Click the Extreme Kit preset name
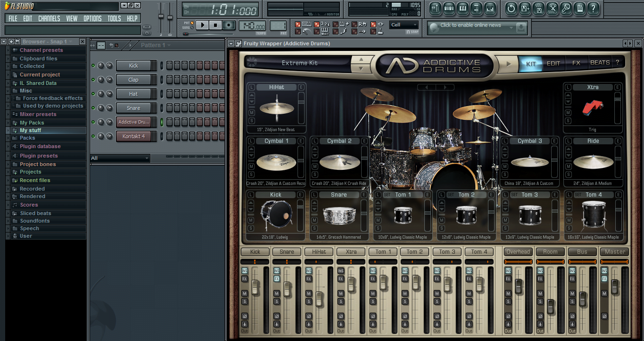Viewport: 644px width, 341px height. pyautogui.click(x=300, y=63)
